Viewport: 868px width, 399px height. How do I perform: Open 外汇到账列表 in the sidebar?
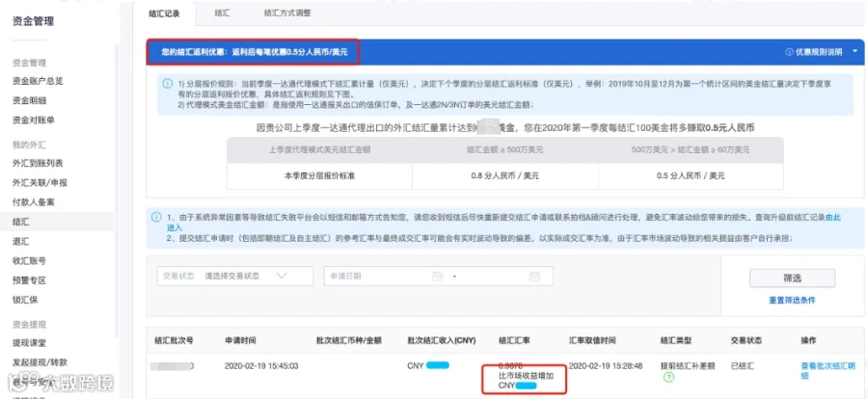coord(38,163)
